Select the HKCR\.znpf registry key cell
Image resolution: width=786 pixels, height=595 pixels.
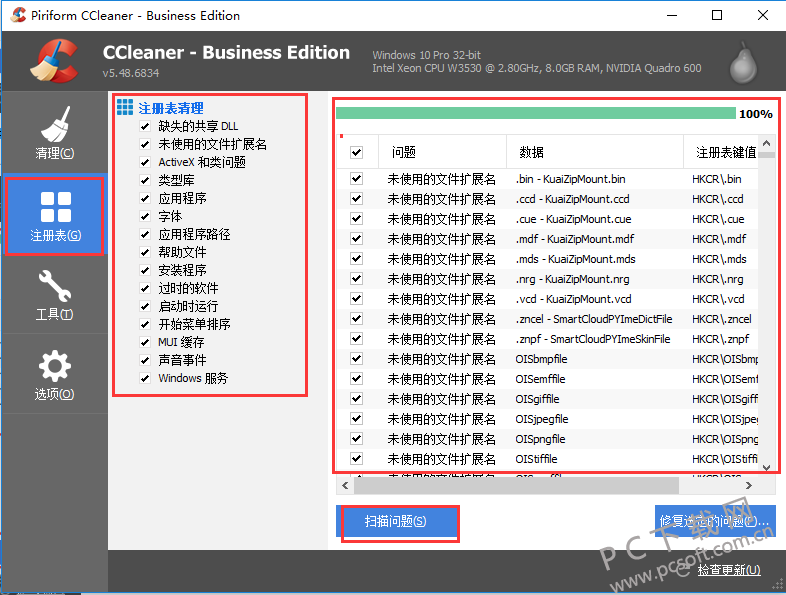720,339
